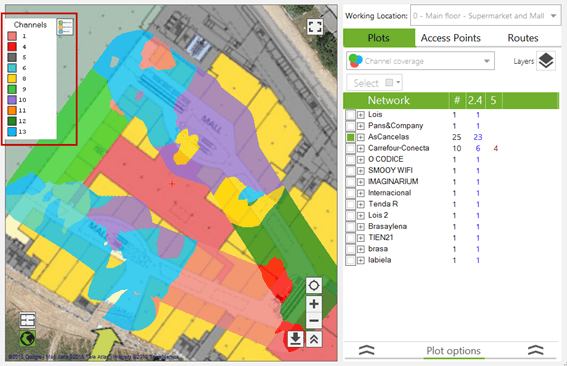Viewport: 567px width, 366px height.
Task: Switch to the Access Points tab
Action: (x=451, y=38)
